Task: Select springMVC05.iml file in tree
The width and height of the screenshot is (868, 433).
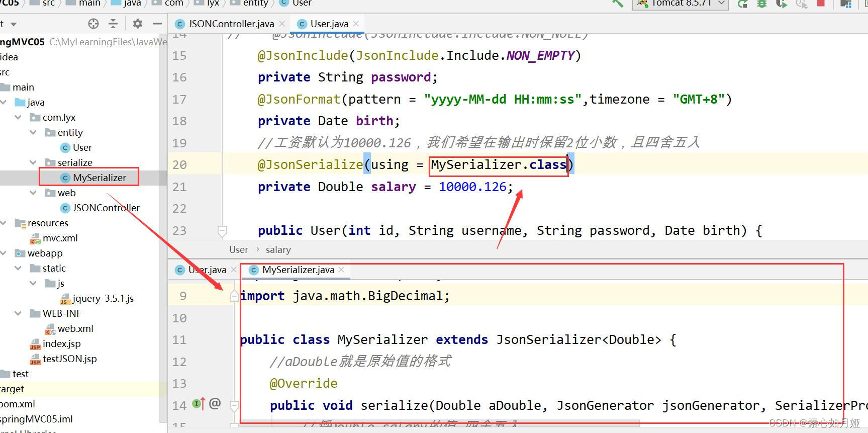Action: tap(36, 419)
